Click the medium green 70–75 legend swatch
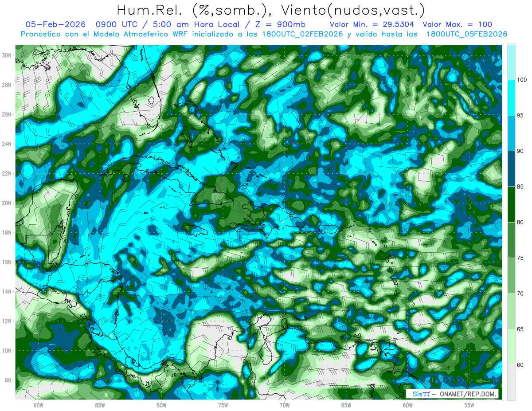The height and width of the screenshot is (411, 532). coord(511,276)
